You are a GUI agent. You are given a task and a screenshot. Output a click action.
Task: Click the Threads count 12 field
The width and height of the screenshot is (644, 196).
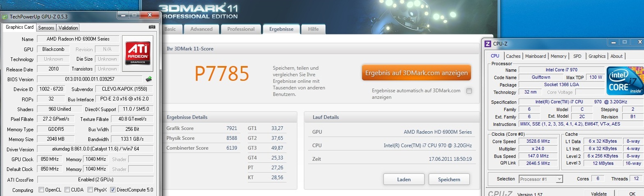[636, 179]
